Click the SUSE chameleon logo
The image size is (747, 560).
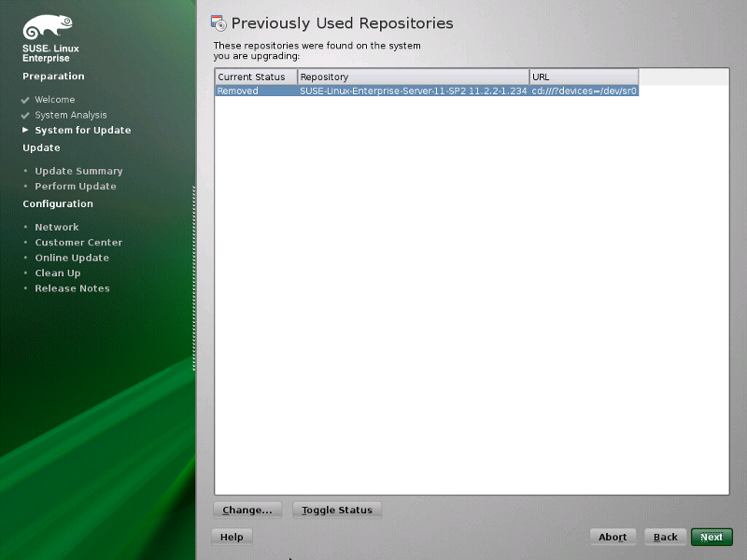[48, 28]
